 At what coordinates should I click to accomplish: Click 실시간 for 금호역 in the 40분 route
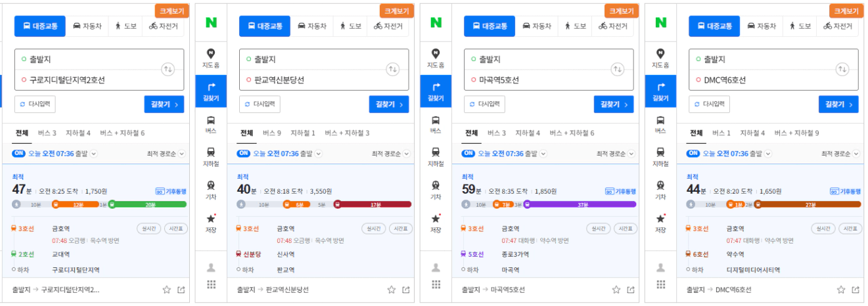coord(373,229)
